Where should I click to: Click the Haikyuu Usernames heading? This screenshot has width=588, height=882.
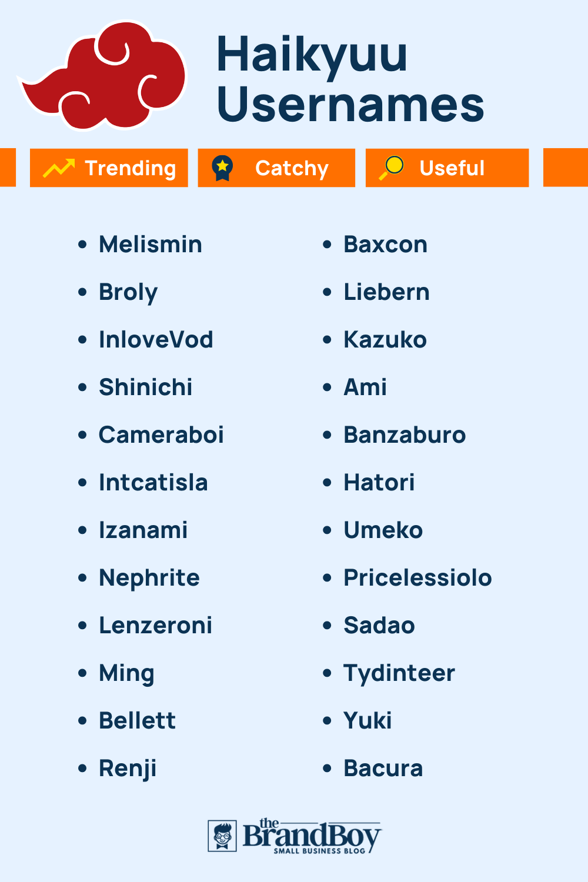click(x=350, y=79)
